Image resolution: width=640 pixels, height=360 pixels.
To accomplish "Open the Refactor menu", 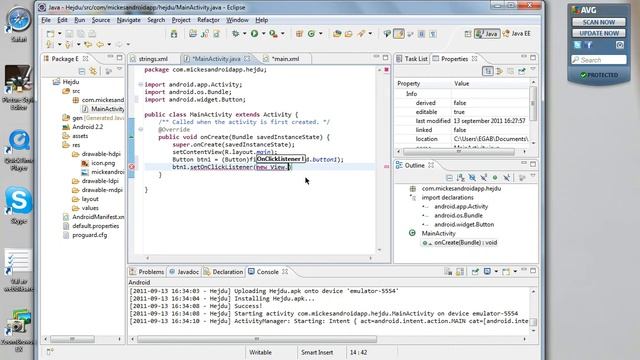I will pos(208,20).
